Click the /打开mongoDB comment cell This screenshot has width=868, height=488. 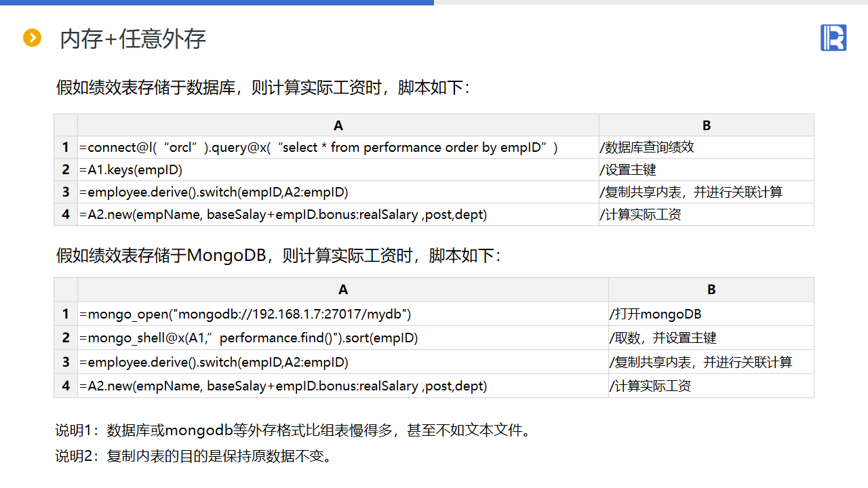655,314
